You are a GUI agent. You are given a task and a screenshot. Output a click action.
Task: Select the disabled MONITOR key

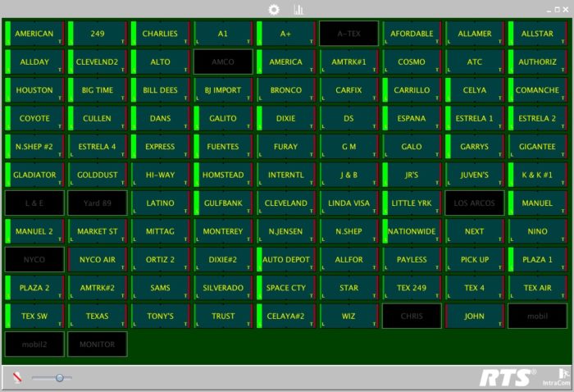click(98, 344)
